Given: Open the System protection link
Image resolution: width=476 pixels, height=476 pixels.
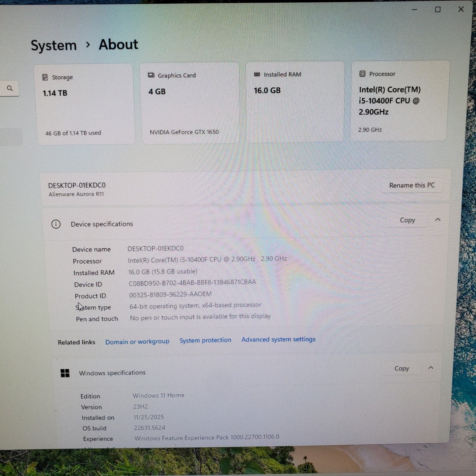Looking at the screenshot, I should point(205,340).
